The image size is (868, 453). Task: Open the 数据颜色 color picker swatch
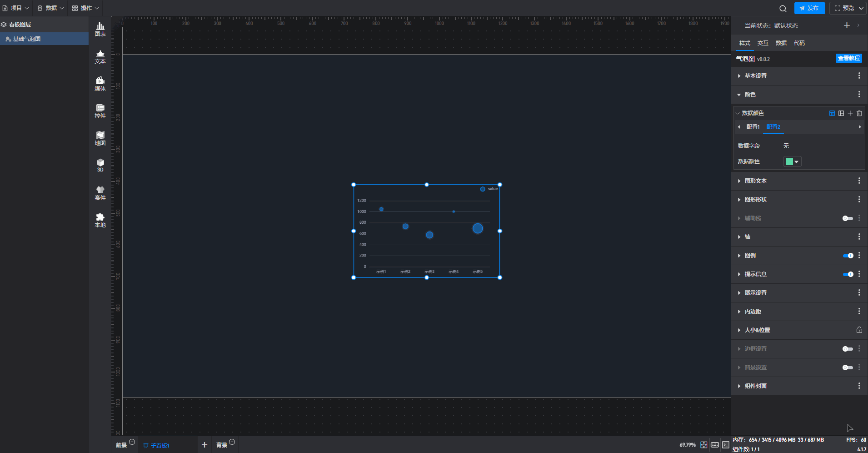(792, 161)
